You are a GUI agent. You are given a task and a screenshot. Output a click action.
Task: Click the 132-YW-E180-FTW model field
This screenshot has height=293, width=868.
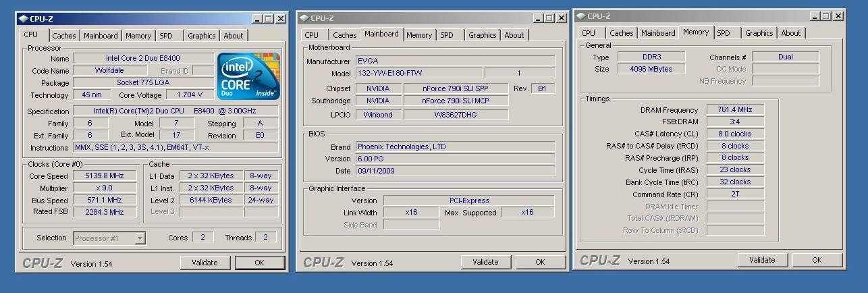pyautogui.click(x=418, y=73)
